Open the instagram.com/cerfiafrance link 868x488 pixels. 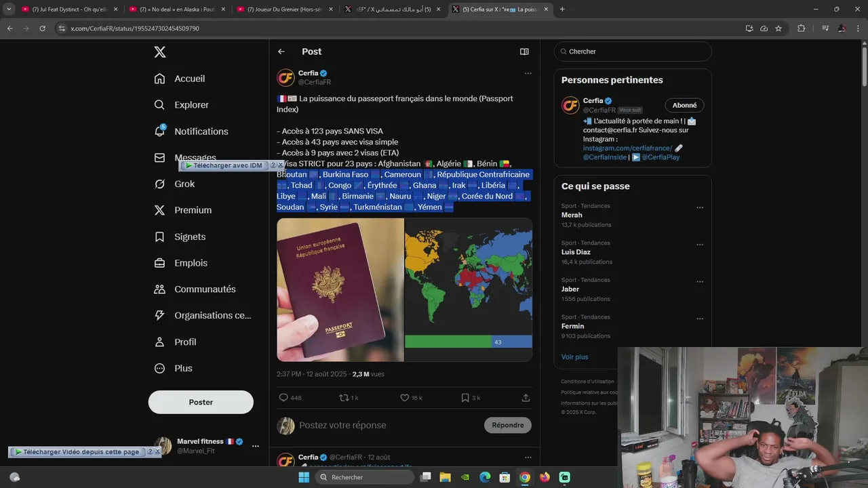tap(627, 148)
